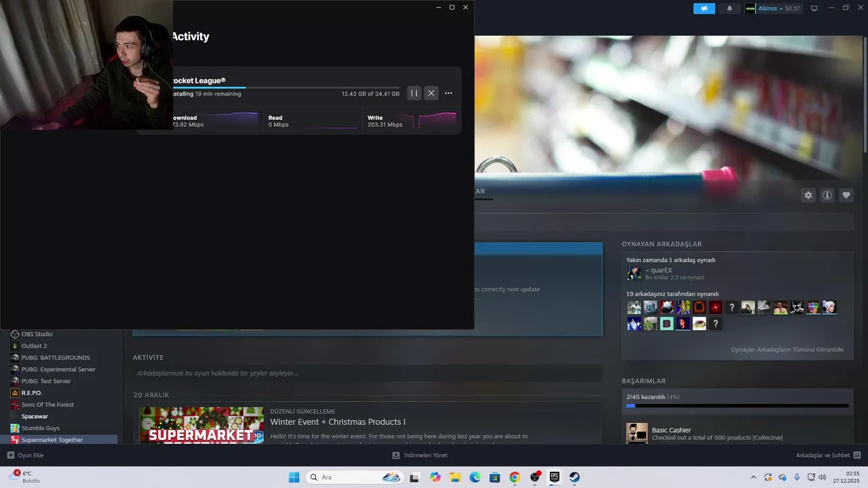This screenshot has height=488, width=868.
Task: Expand the system tray hidden icons chevron
Action: [753, 477]
